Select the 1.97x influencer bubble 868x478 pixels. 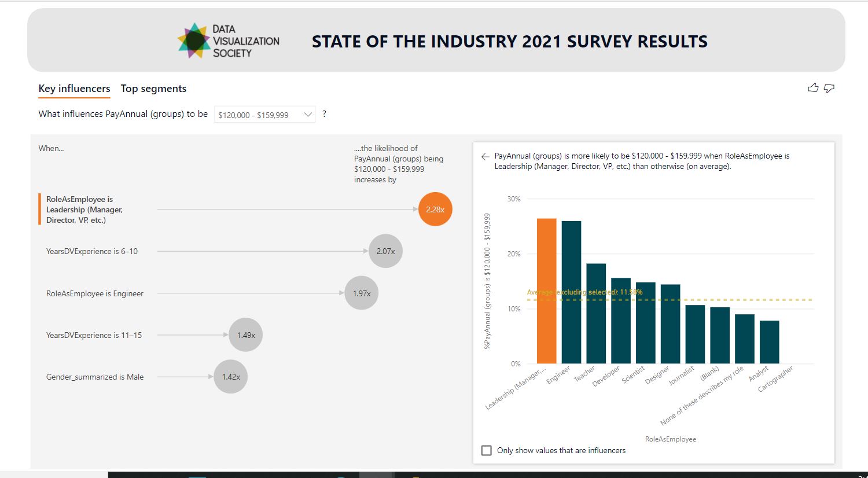coord(362,293)
